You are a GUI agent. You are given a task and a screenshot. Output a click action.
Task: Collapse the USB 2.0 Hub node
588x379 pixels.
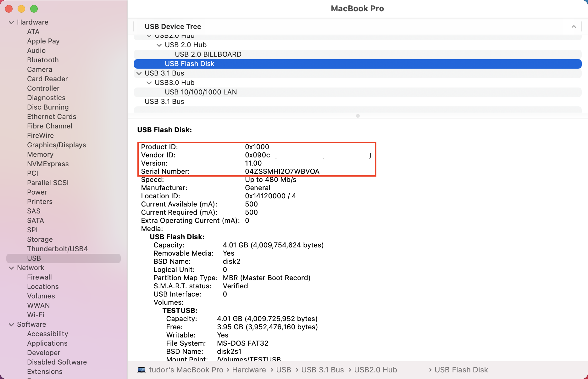tap(159, 45)
